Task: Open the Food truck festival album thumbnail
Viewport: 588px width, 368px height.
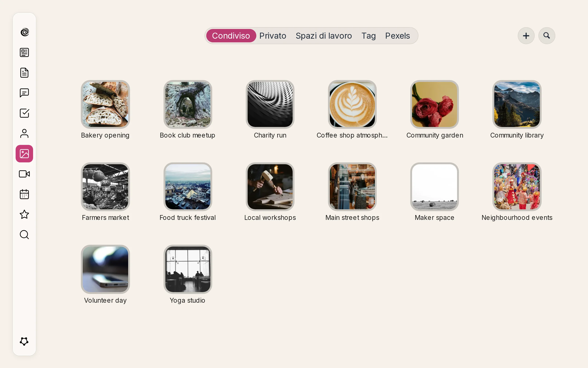Action: 188,187
